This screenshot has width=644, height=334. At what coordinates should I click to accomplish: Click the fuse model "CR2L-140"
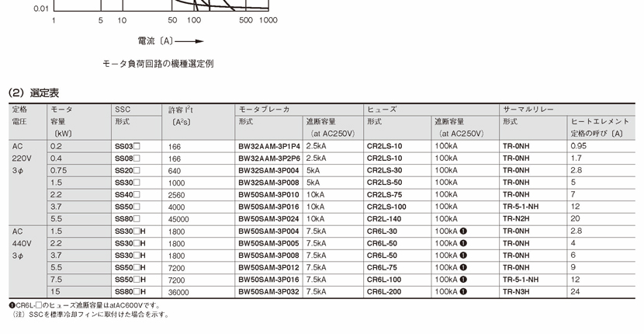384,219
